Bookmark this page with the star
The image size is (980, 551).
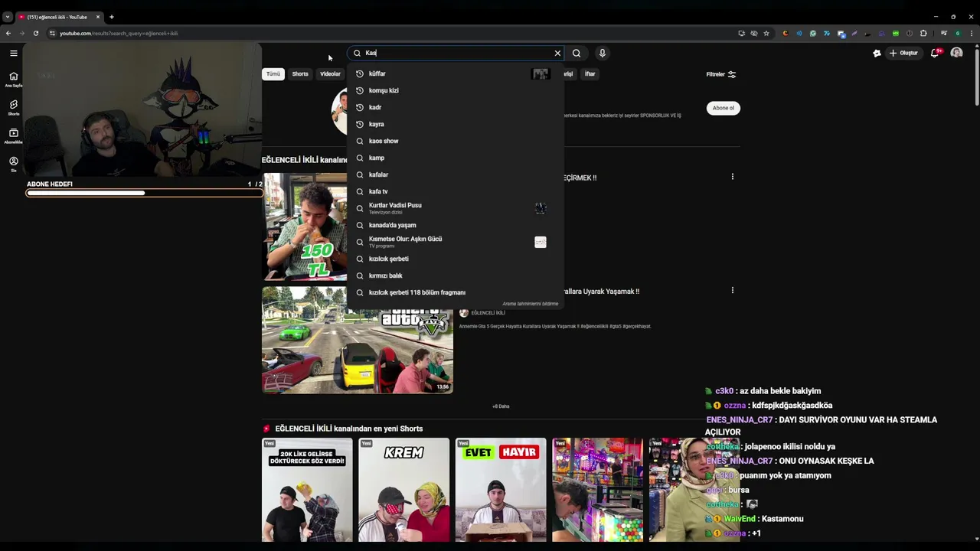(766, 33)
